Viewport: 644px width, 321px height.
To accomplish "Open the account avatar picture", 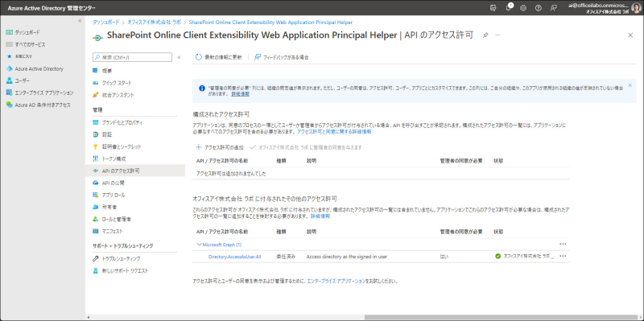I will point(636,7).
